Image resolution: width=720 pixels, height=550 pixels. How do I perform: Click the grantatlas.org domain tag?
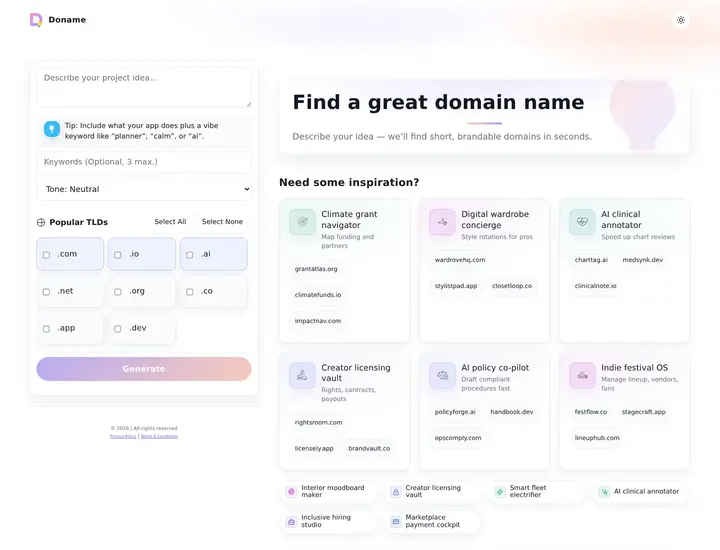[316, 269]
